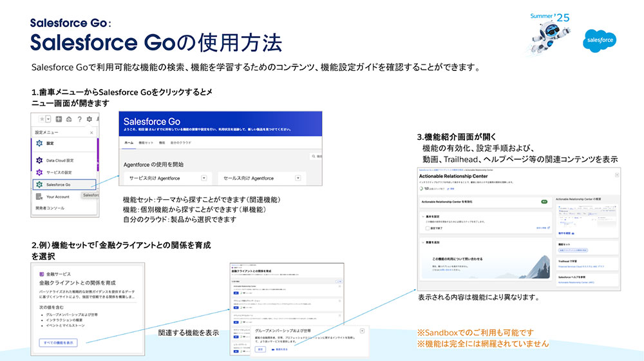Click the Salesforce Go breadcrumb link

[x=425, y=170]
